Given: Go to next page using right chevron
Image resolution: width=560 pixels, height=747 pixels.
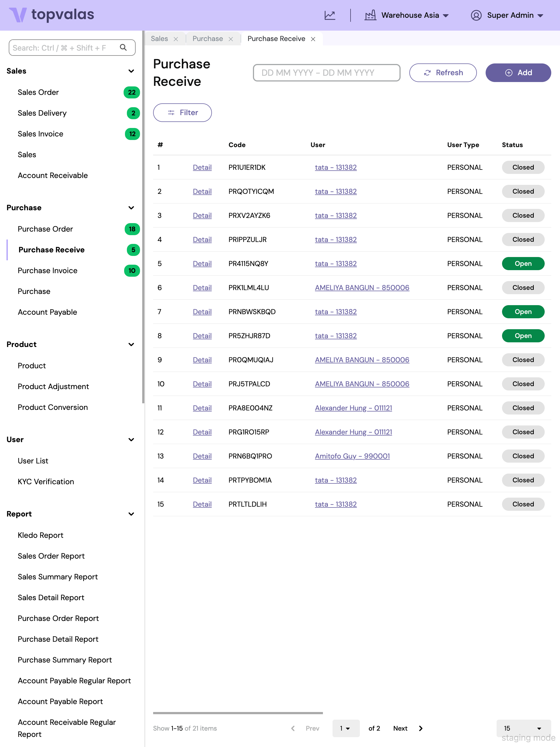Looking at the screenshot, I should 421,728.
